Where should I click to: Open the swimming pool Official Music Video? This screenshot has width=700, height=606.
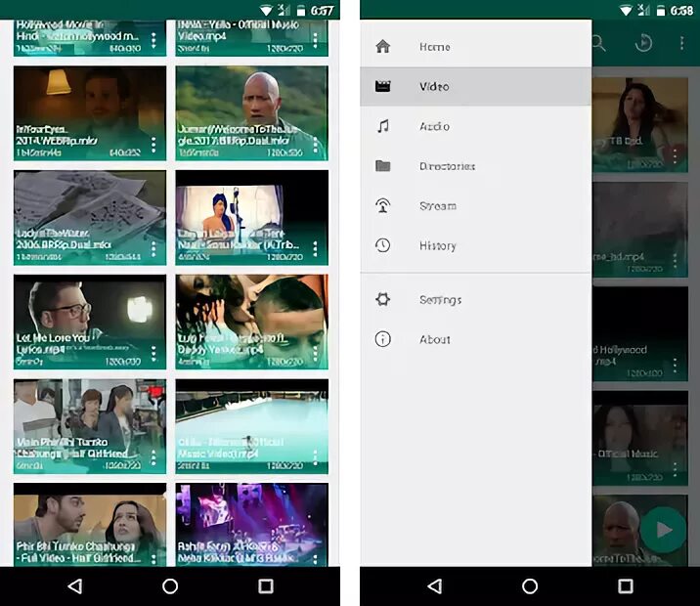pos(252,426)
